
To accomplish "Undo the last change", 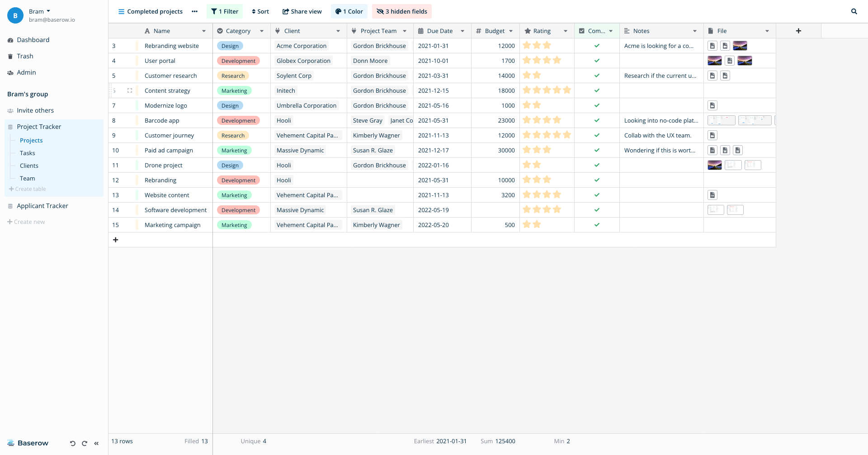I will coord(72,443).
